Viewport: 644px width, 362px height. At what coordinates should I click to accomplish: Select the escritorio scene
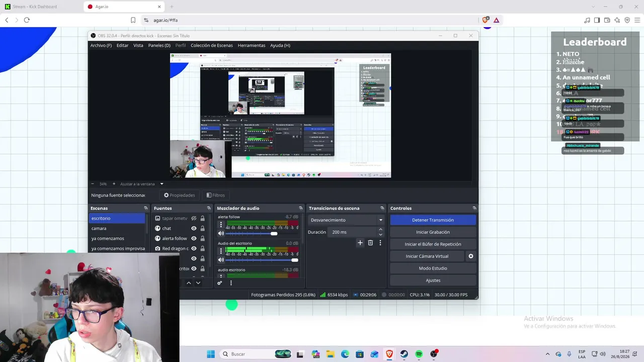[117, 218]
